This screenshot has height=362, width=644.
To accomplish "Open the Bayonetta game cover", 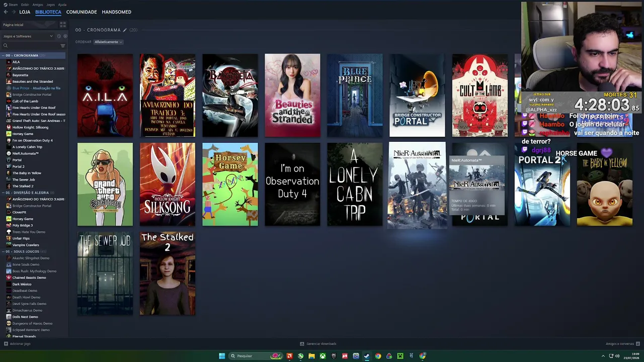I will 230,95.
